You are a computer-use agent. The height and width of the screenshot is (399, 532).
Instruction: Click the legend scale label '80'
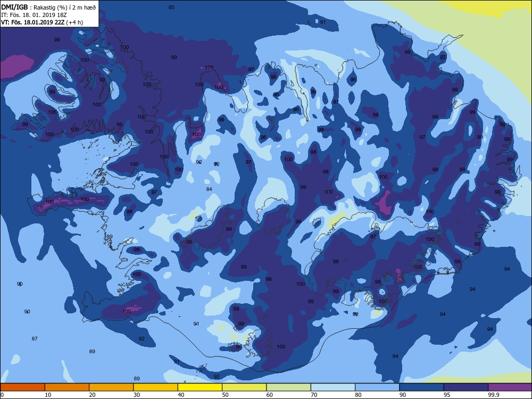click(x=358, y=395)
